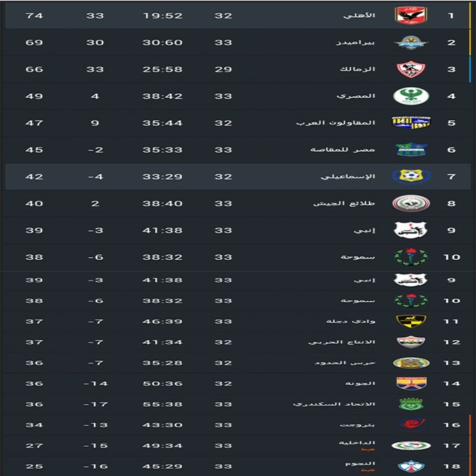This screenshot has width=476, height=476.
Task: Open the Pyramids team crest
Action: [411, 43]
